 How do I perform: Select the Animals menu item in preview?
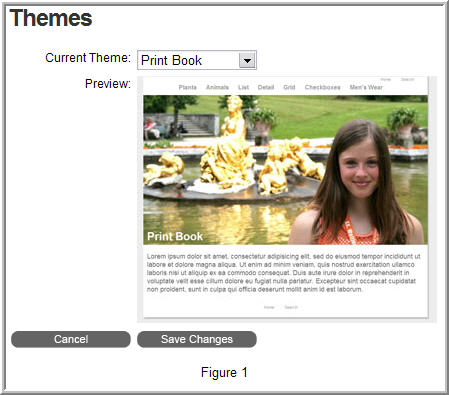[217, 87]
